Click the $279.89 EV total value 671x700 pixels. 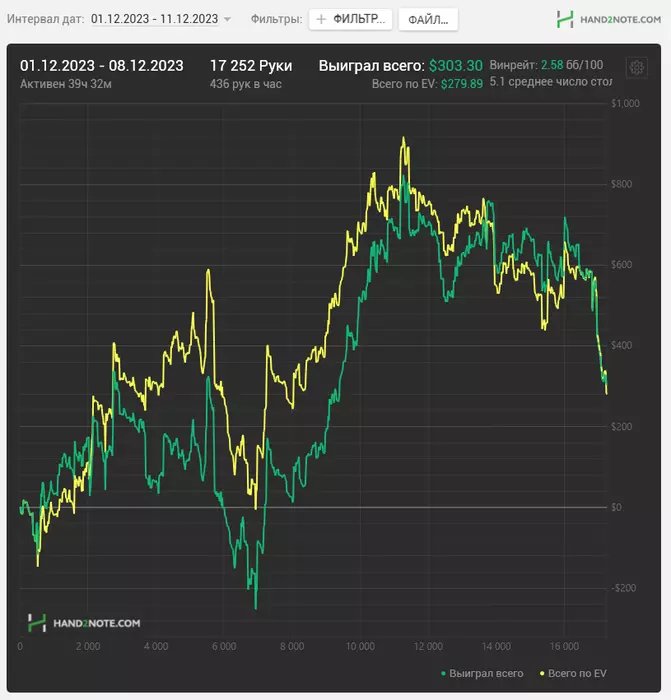462,84
